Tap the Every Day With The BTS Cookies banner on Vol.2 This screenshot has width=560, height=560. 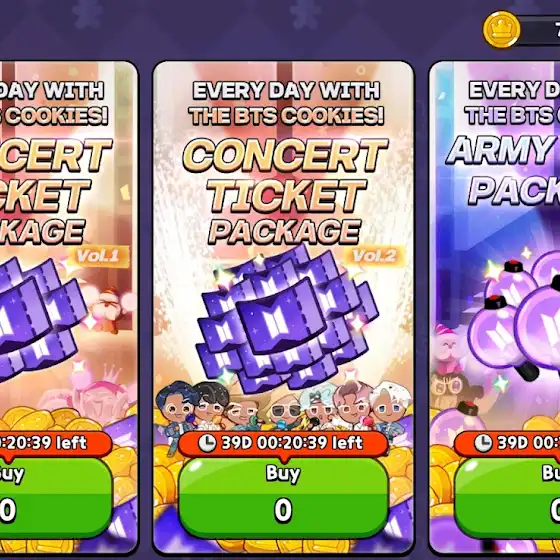pos(286,103)
